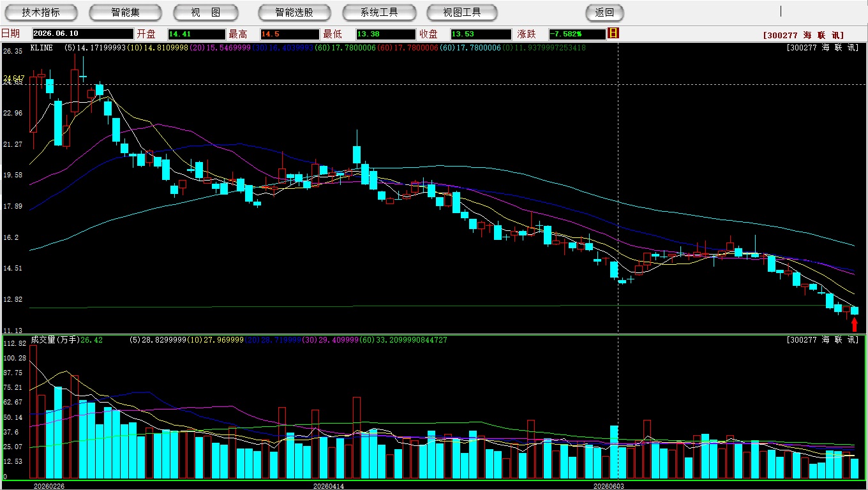The width and height of the screenshot is (868, 490).
Task: Click the 最低 label
Action: coord(333,34)
